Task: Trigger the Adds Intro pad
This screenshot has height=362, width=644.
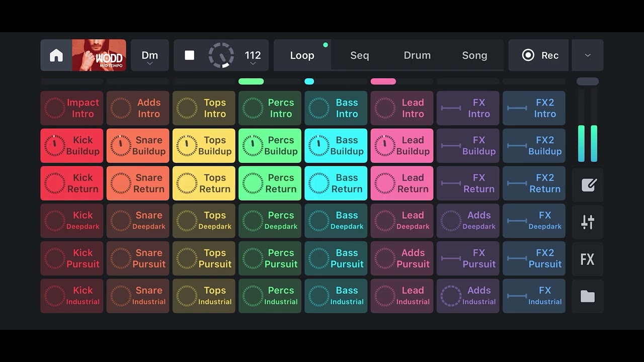Action: coord(138,108)
